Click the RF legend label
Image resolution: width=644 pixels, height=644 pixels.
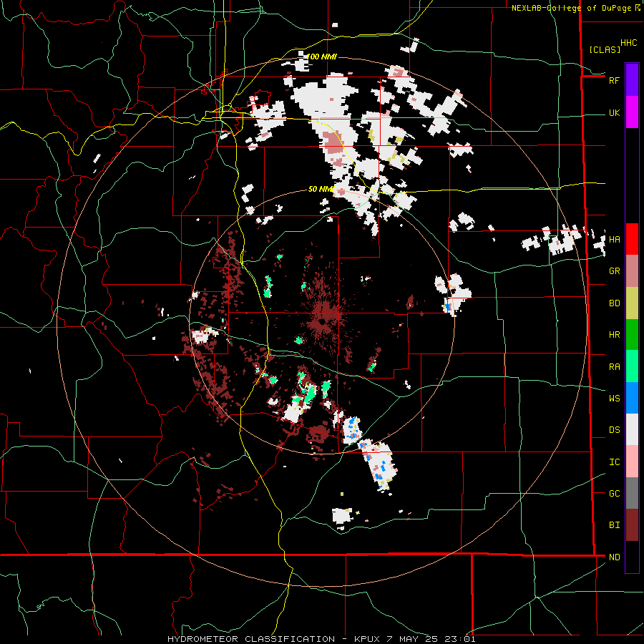point(614,80)
